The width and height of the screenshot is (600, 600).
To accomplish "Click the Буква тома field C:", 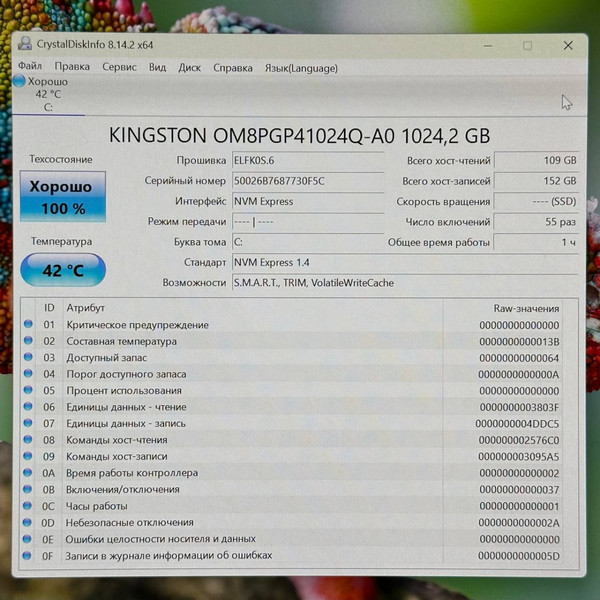I will click(308, 242).
